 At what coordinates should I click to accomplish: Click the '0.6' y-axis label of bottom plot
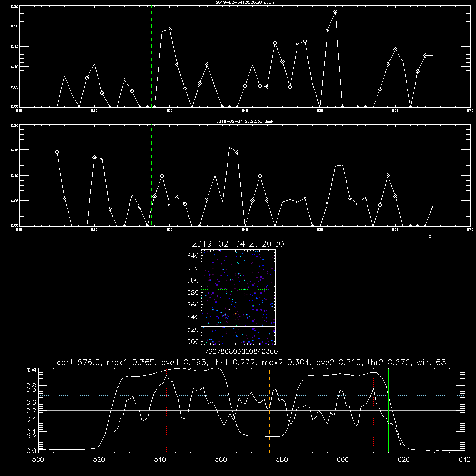click(31, 402)
